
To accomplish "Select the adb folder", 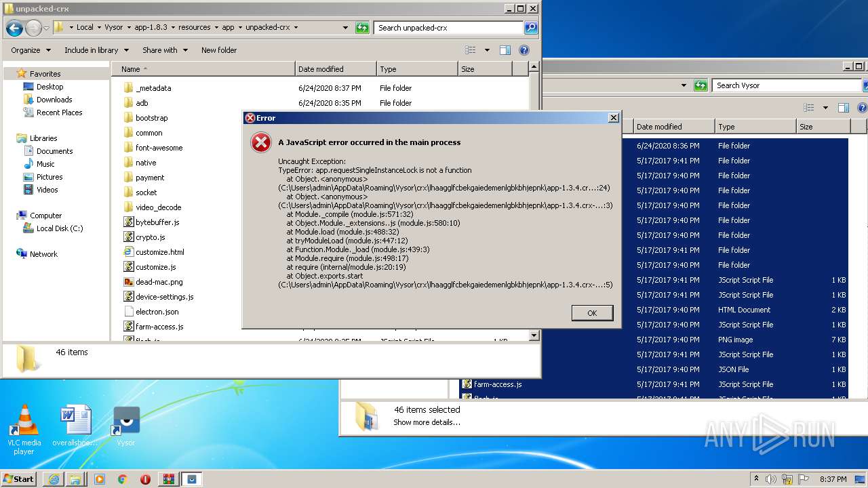I will pos(142,103).
